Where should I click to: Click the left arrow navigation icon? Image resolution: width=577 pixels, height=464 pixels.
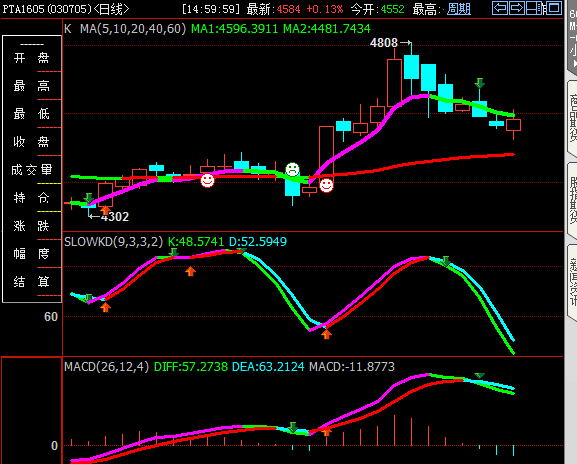point(500,8)
